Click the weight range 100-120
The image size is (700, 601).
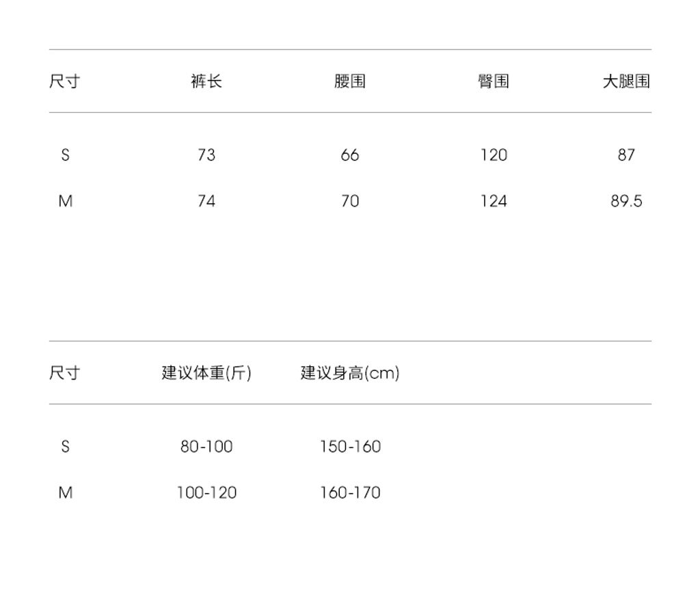click(206, 492)
